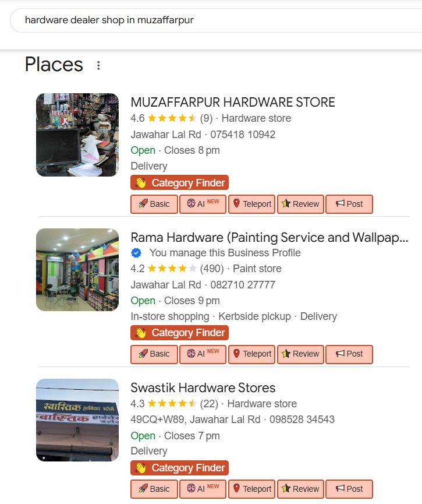Click Teleport button under Rama Hardware

(251, 354)
